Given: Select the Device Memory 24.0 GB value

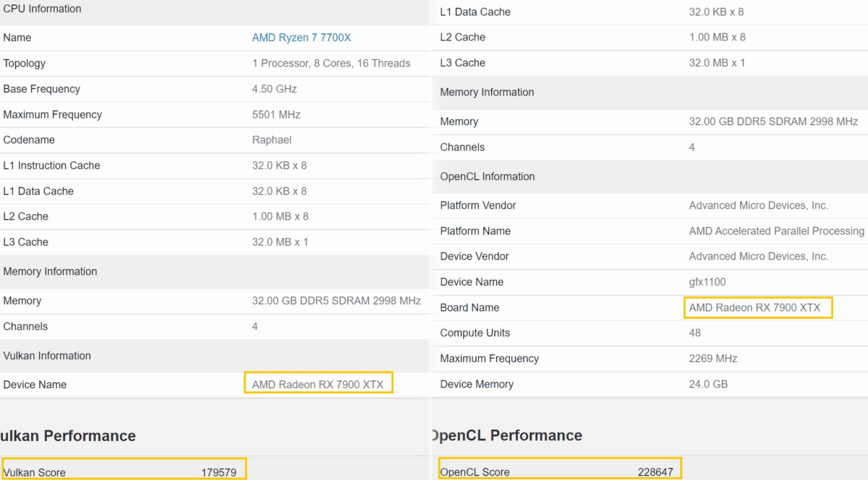Looking at the screenshot, I should point(708,385).
